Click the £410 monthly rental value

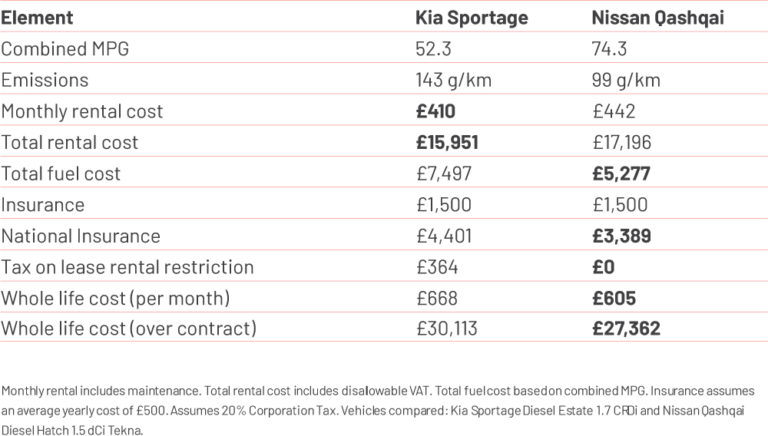[x=437, y=111]
